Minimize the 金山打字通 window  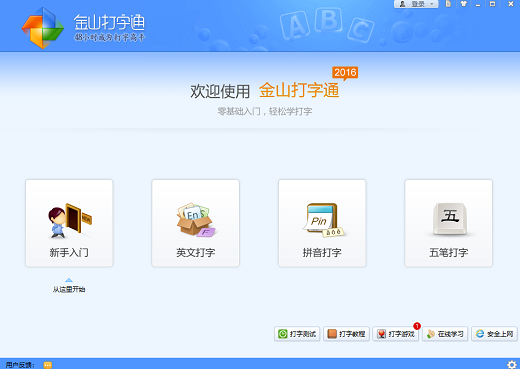point(478,4)
